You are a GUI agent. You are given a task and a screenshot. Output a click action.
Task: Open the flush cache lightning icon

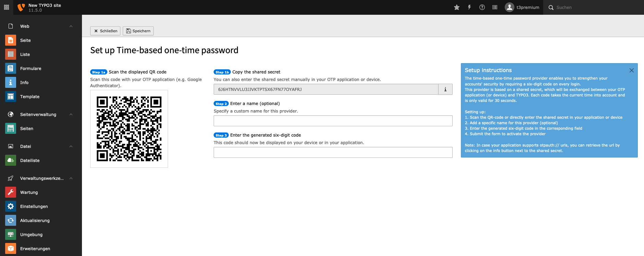click(469, 7)
